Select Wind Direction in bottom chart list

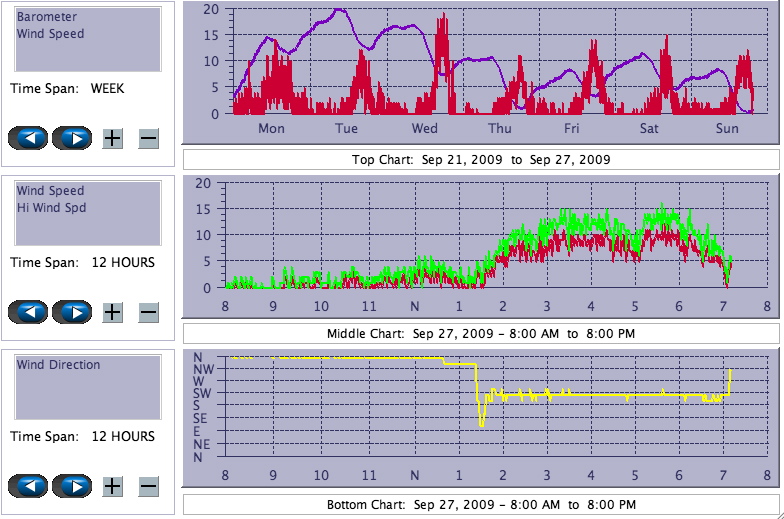[x=58, y=365]
